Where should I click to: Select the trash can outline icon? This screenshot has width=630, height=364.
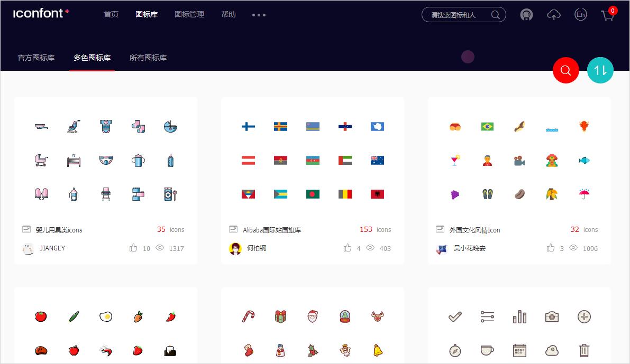point(584,350)
